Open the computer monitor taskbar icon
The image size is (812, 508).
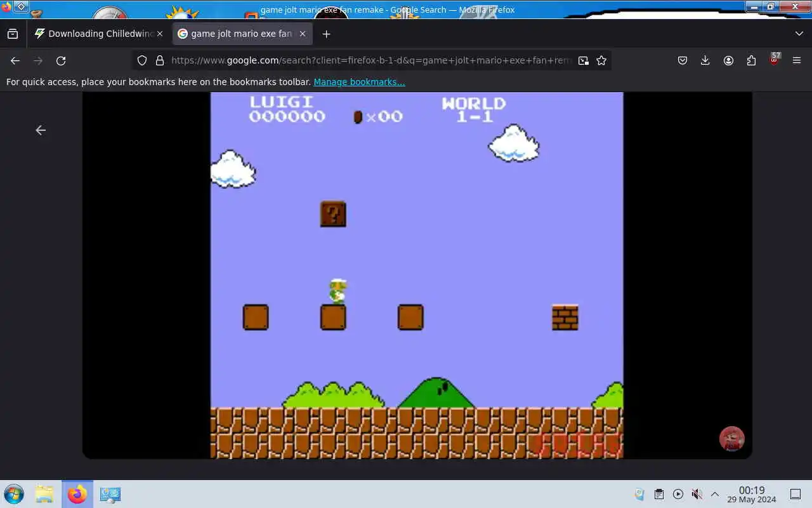110,494
